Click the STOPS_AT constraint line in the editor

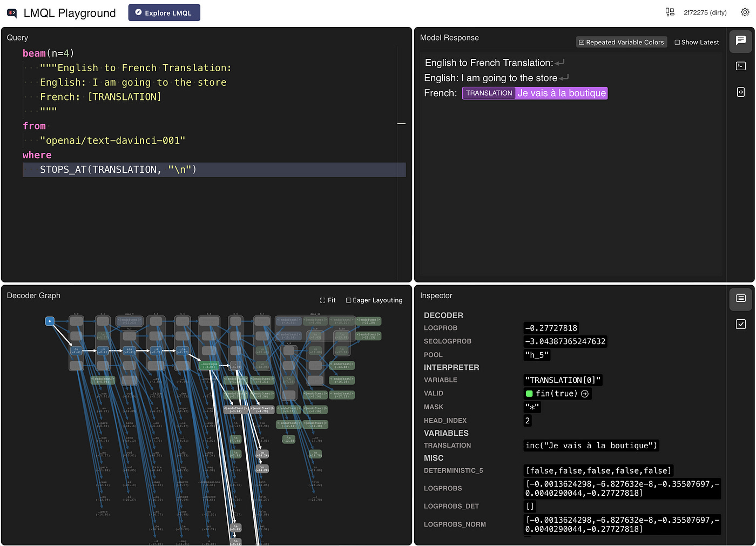click(118, 170)
